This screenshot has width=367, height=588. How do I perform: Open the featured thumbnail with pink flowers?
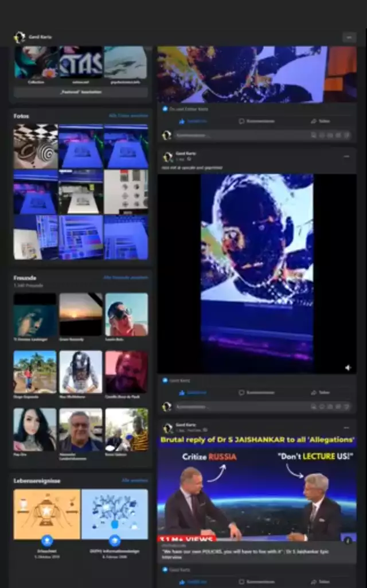tap(36, 61)
